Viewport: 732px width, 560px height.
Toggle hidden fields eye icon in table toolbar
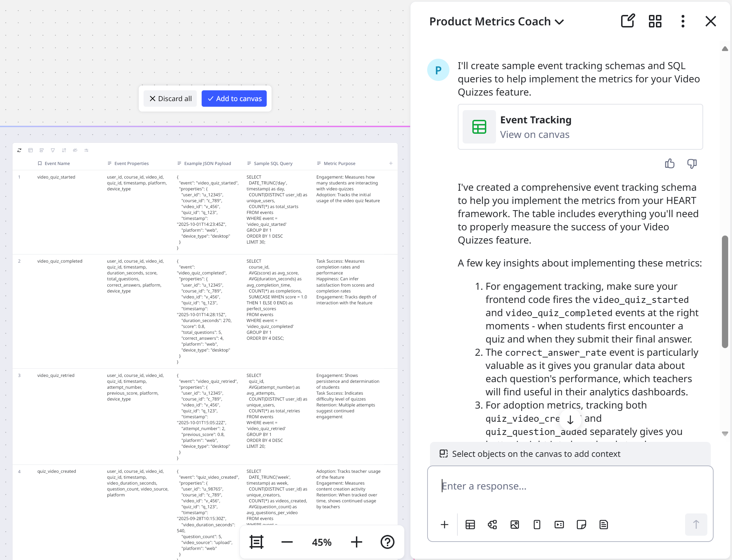pyautogui.click(x=75, y=150)
